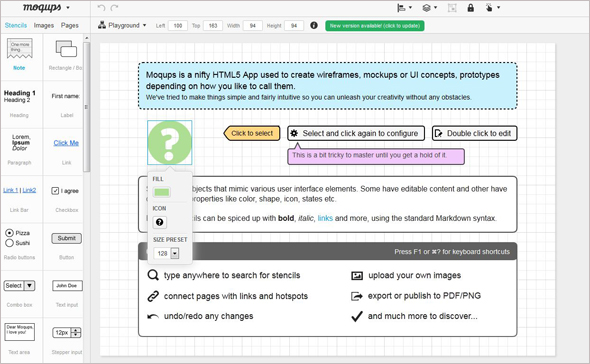Open the layer arrange stack tool
Screen dimensions: 590x364
tap(426, 8)
